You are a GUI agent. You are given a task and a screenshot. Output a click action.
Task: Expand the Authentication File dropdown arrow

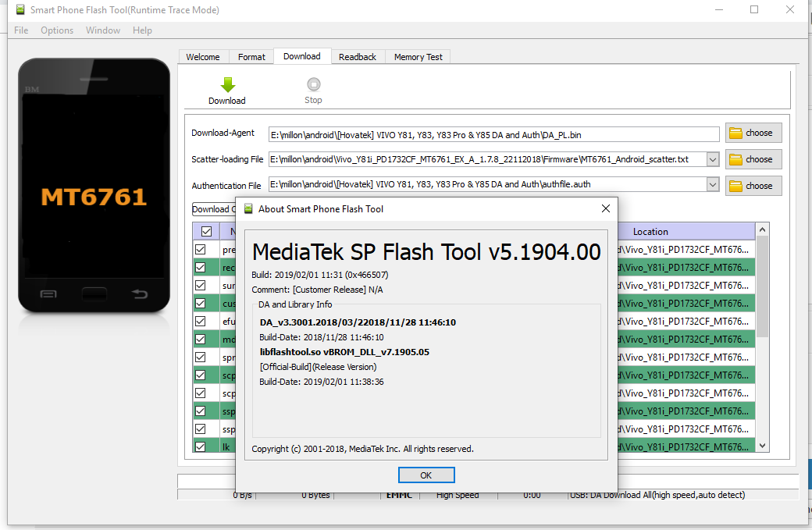713,184
